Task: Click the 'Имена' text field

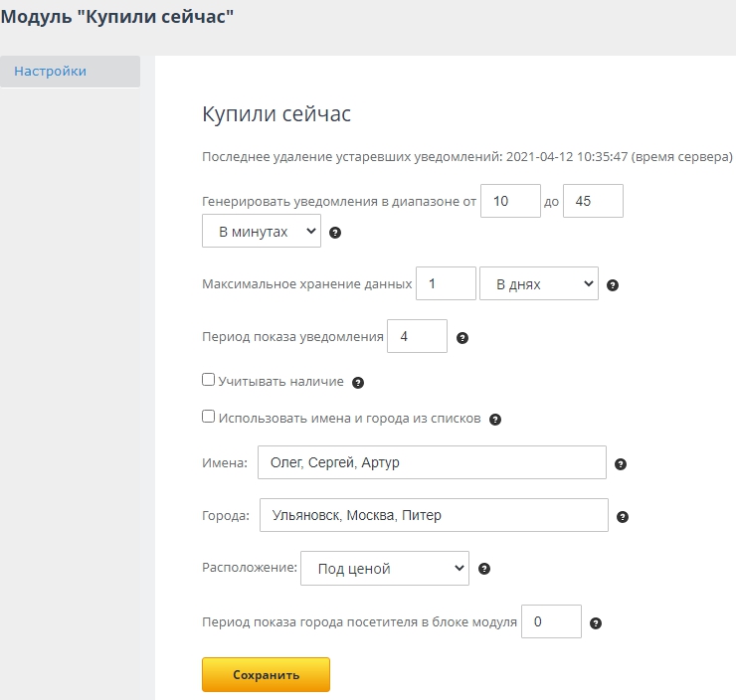Action: pos(431,462)
